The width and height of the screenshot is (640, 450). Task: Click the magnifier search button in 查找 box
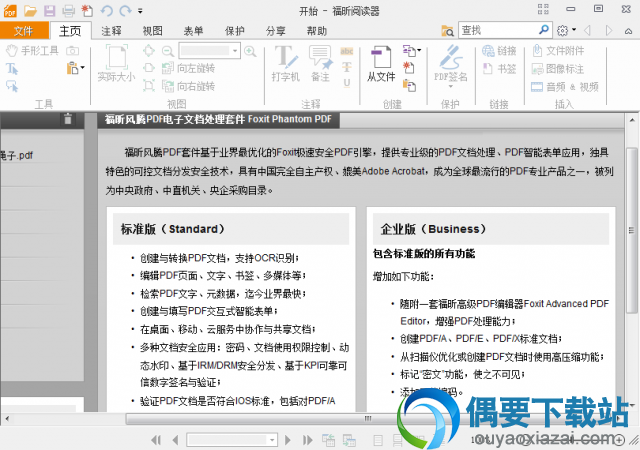544,30
